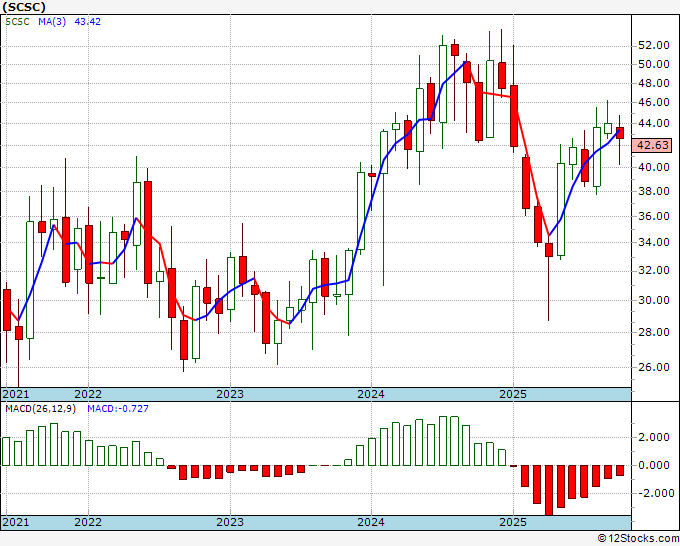This screenshot has height=546, width=680.
Task: Click the 2024 label on price chart axis
Action: [371, 394]
